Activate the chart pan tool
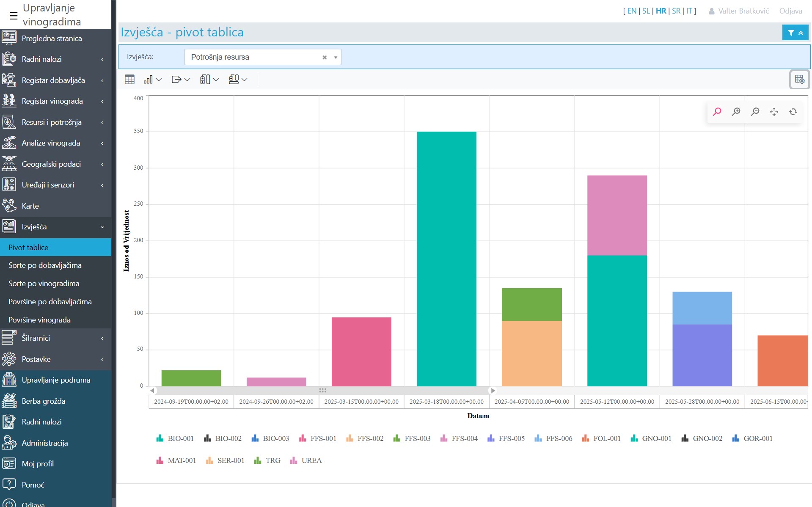 coord(774,112)
